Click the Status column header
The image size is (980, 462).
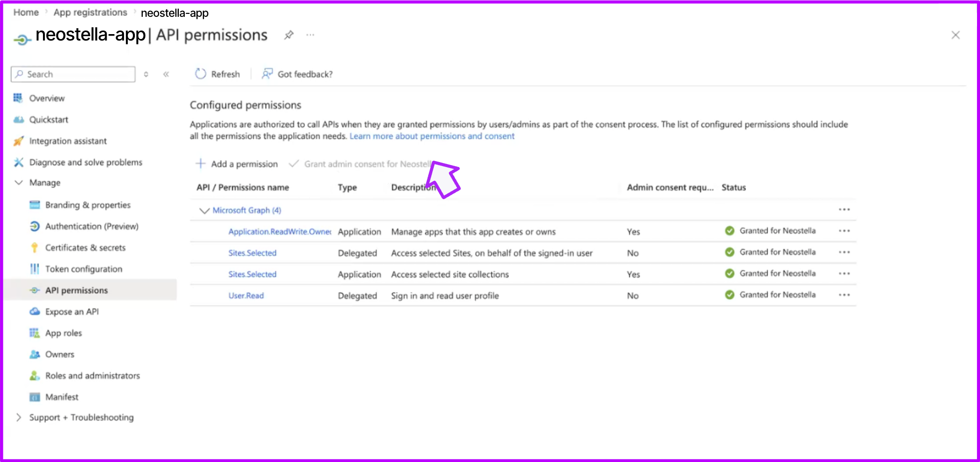(x=734, y=187)
